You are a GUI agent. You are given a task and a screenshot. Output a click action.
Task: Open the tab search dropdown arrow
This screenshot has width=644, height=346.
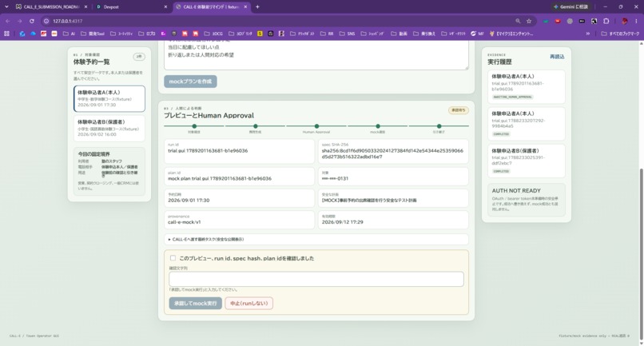(x=6, y=6)
